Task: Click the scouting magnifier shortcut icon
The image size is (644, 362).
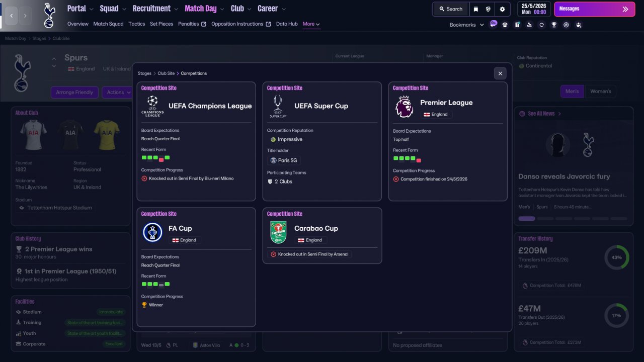Action: (x=529, y=25)
